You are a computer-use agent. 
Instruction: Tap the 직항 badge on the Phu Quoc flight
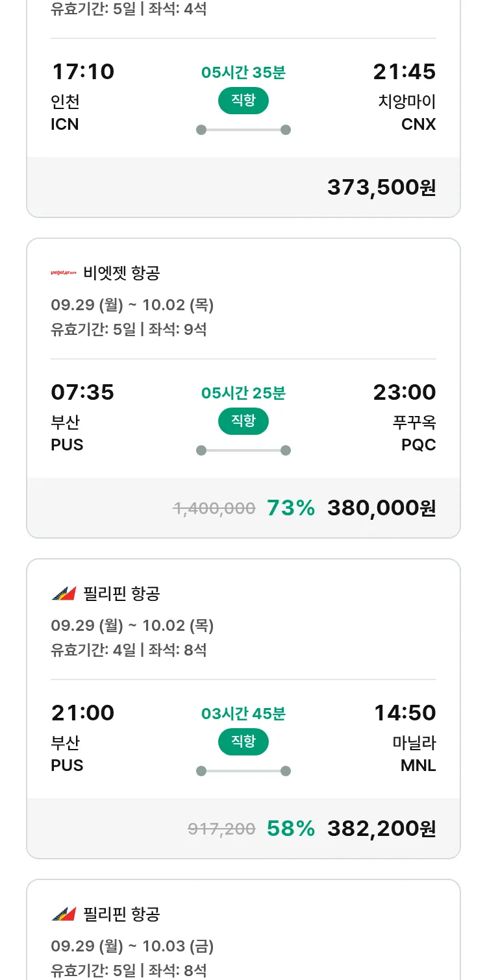243,421
